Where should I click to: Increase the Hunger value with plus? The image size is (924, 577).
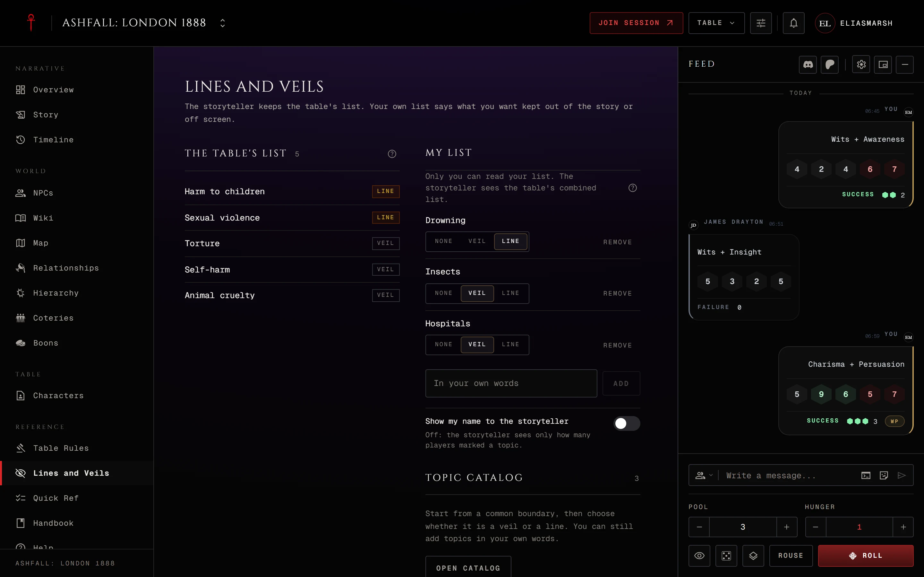(x=903, y=527)
